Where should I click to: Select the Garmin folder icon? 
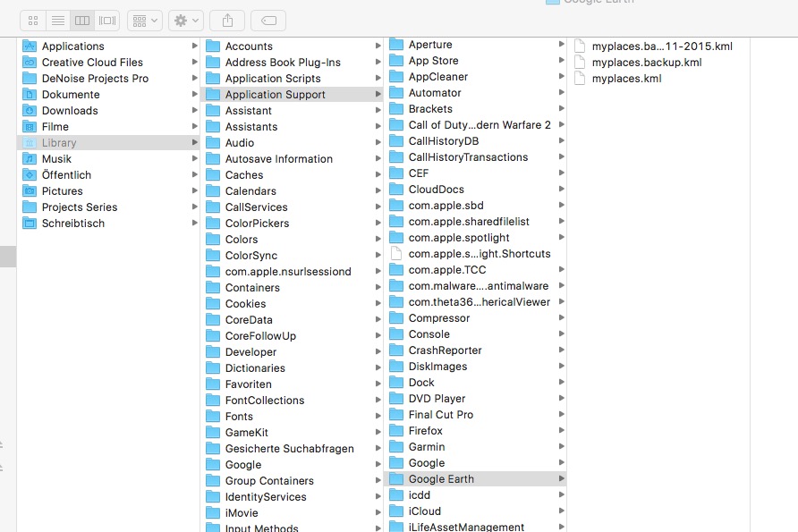pyautogui.click(x=396, y=447)
